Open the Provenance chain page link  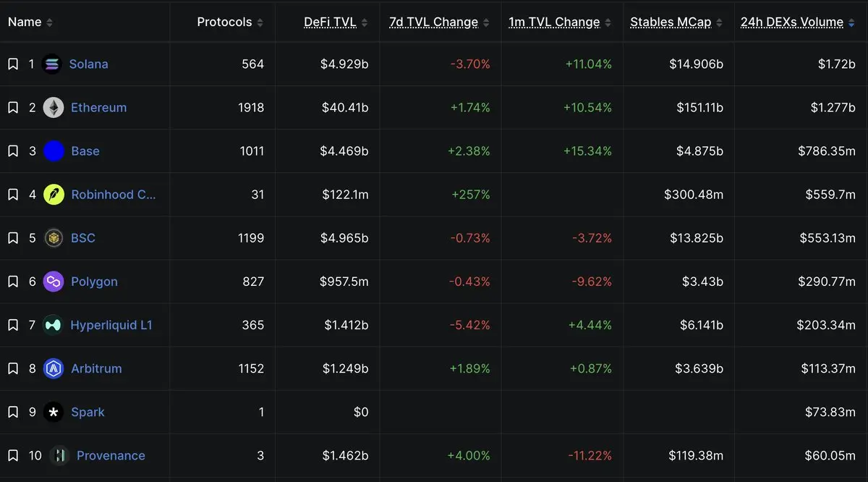click(x=111, y=455)
